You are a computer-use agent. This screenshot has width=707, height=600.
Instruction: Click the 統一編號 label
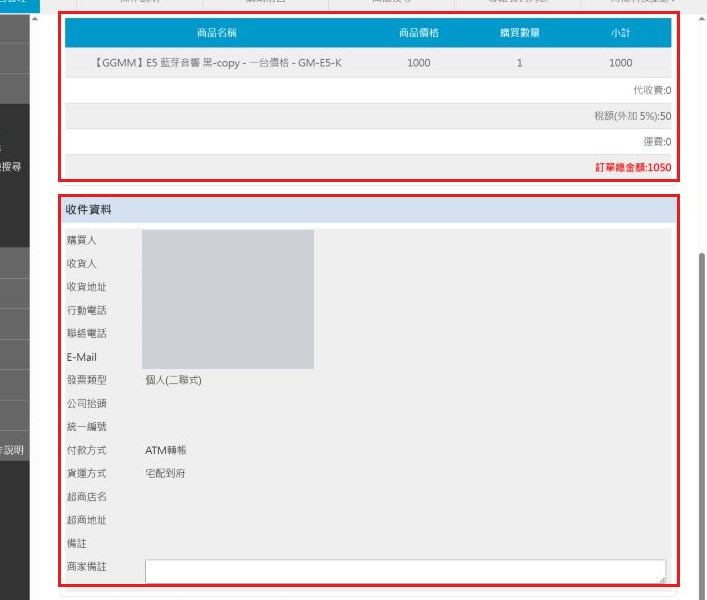click(86, 426)
